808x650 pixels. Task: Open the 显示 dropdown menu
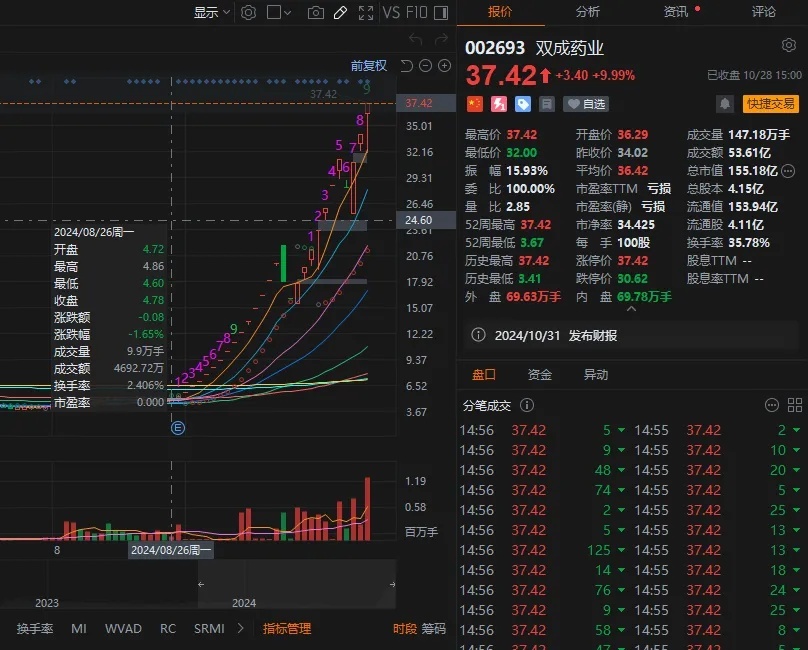[211, 12]
